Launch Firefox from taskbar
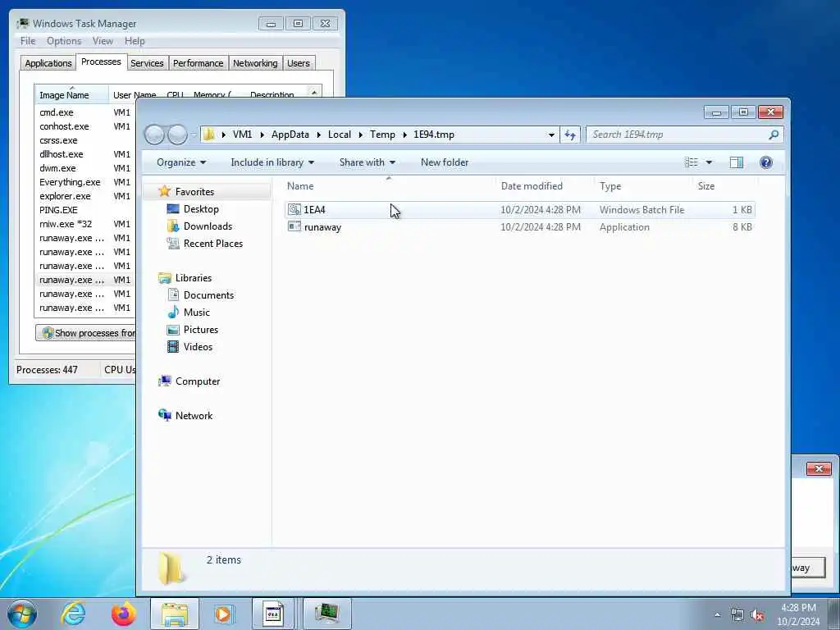Image resolution: width=840 pixels, height=630 pixels. 124,614
